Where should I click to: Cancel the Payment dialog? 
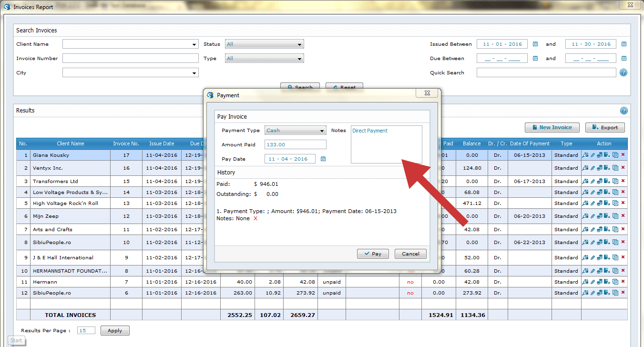click(410, 254)
